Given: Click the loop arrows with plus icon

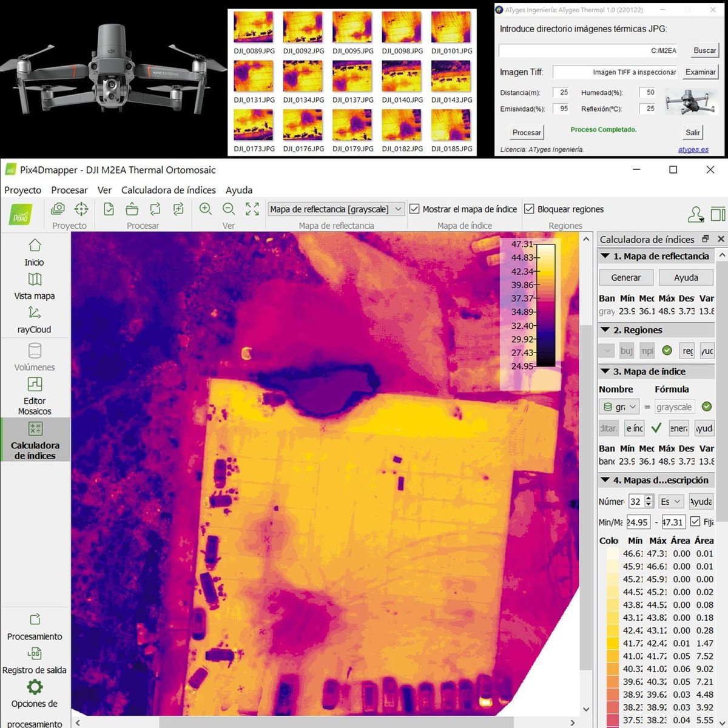Looking at the screenshot, I should [x=178, y=209].
